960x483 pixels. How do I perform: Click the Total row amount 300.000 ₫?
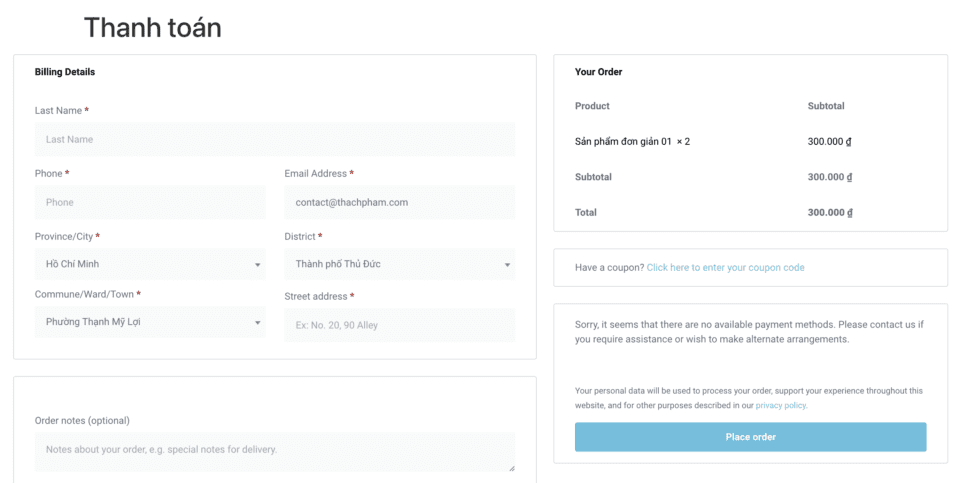pos(829,213)
